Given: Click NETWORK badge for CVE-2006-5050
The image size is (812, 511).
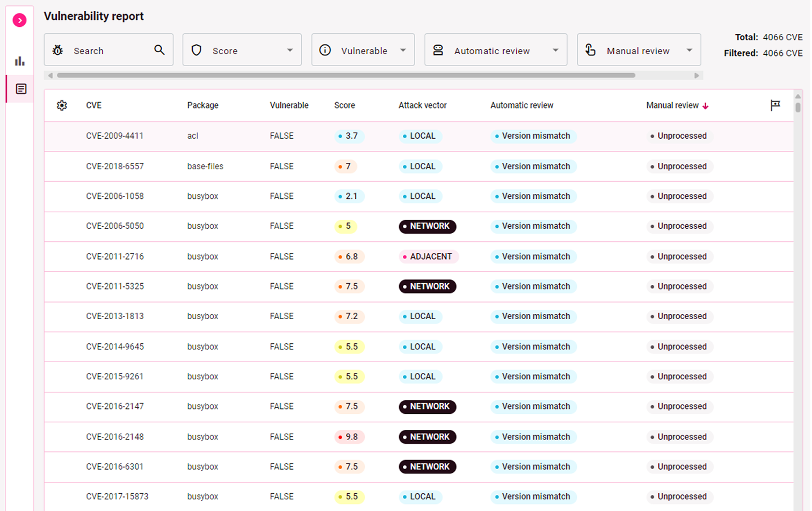Looking at the screenshot, I should coord(427,226).
